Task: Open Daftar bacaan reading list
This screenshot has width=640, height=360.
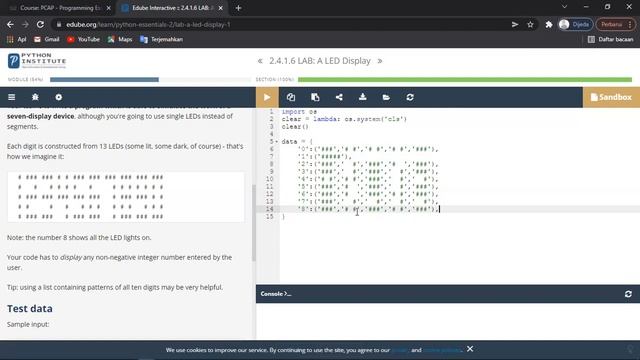Action: [x=611, y=40]
